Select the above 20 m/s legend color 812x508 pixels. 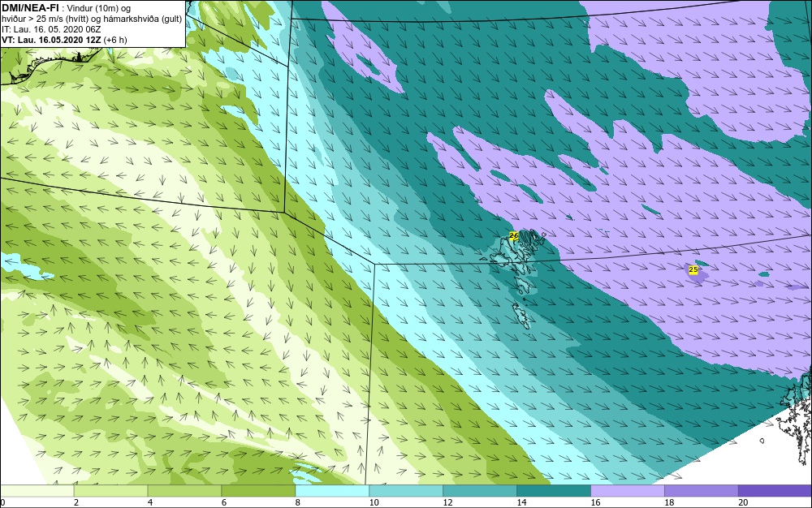point(775,491)
